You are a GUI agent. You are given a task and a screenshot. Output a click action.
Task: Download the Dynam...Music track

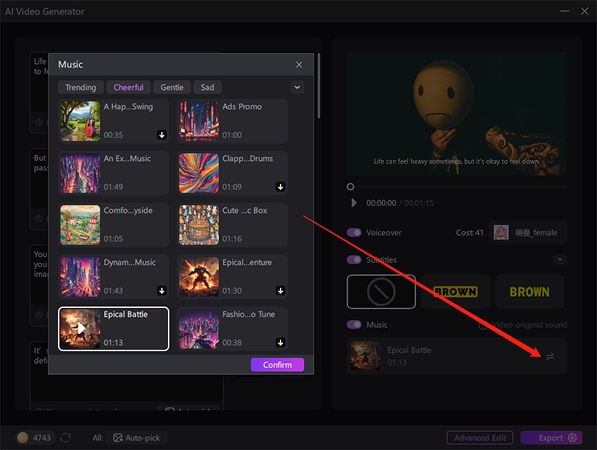coord(162,290)
